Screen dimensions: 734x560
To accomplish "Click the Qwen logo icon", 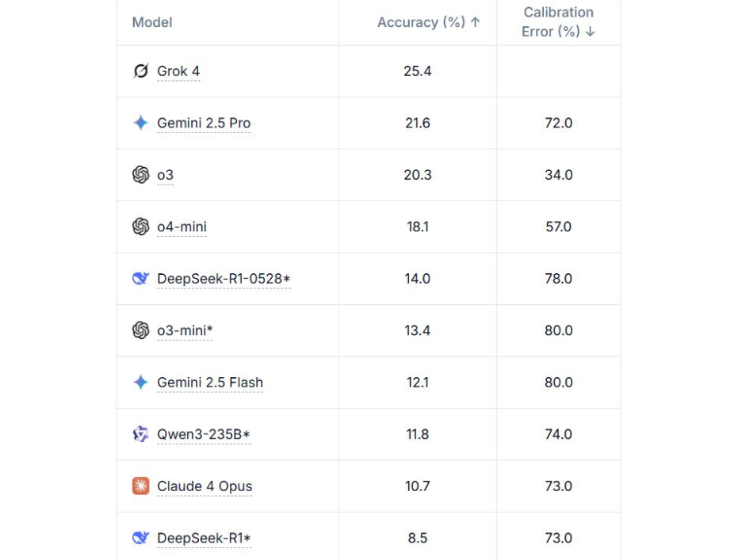I will click(140, 434).
